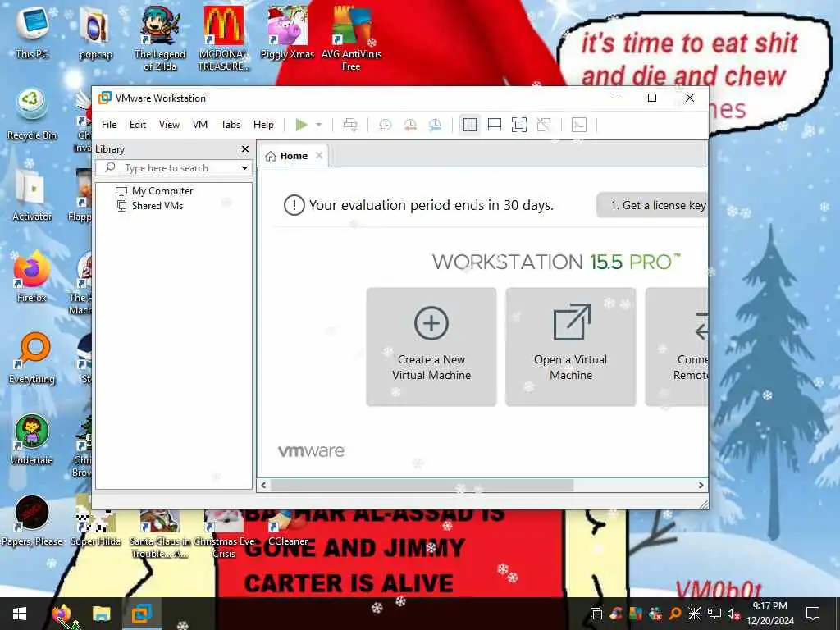Image resolution: width=840 pixels, height=630 pixels.
Task: Open the View menu
Action: [x=169, y=125]
